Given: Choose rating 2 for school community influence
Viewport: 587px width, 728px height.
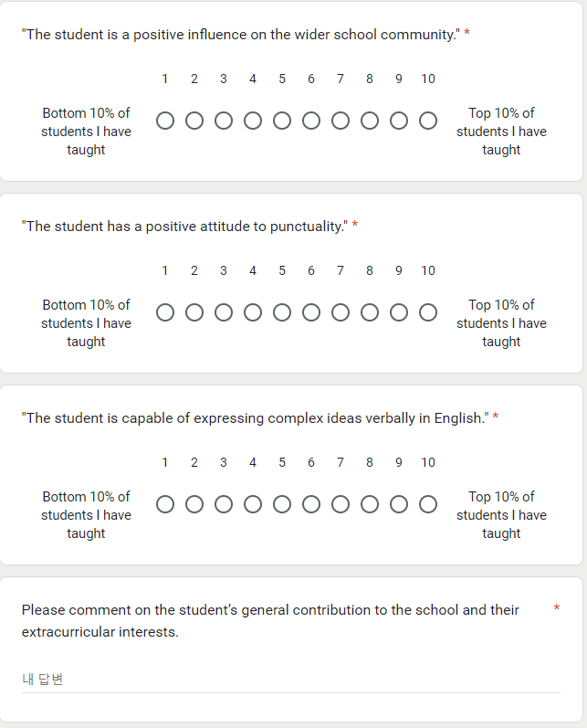Looking at the screenshot, I should click(x=194, y=121).
